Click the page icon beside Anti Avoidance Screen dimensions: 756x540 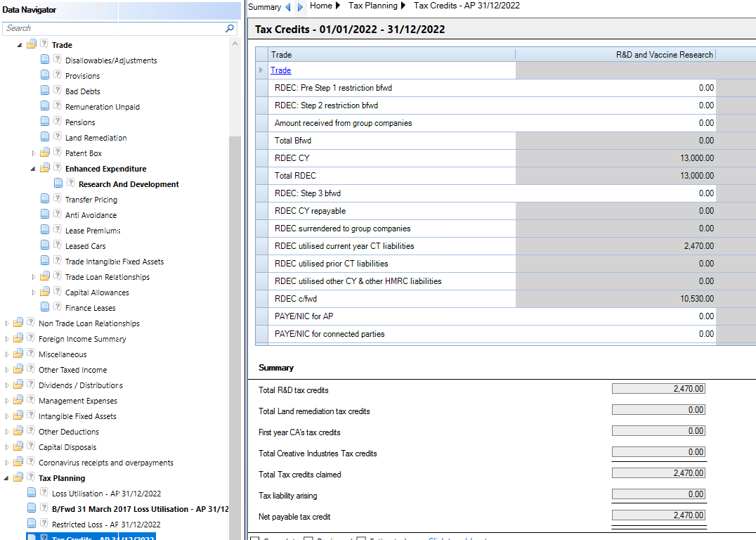45,214
